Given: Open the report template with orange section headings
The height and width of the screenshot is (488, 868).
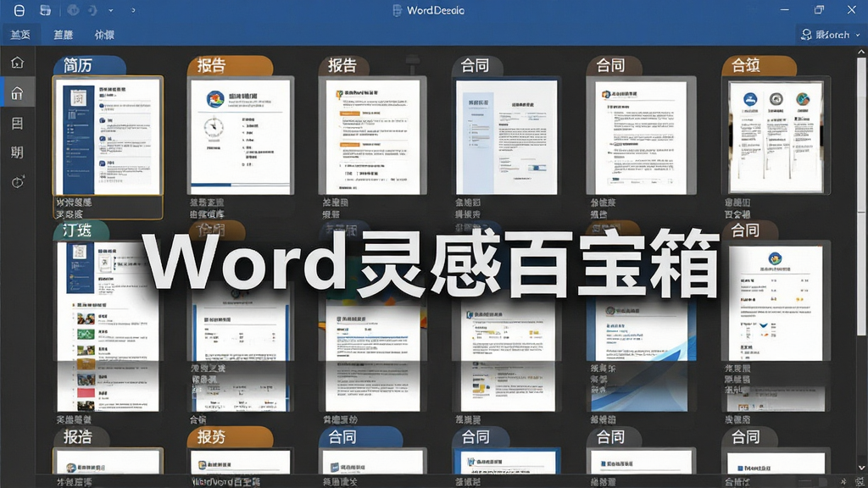Looking at the screenshot, I should (x=373, y=136).
